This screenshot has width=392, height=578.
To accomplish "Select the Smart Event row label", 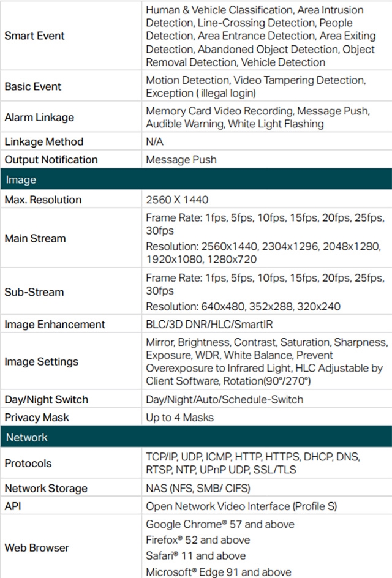I will point(34,36).
